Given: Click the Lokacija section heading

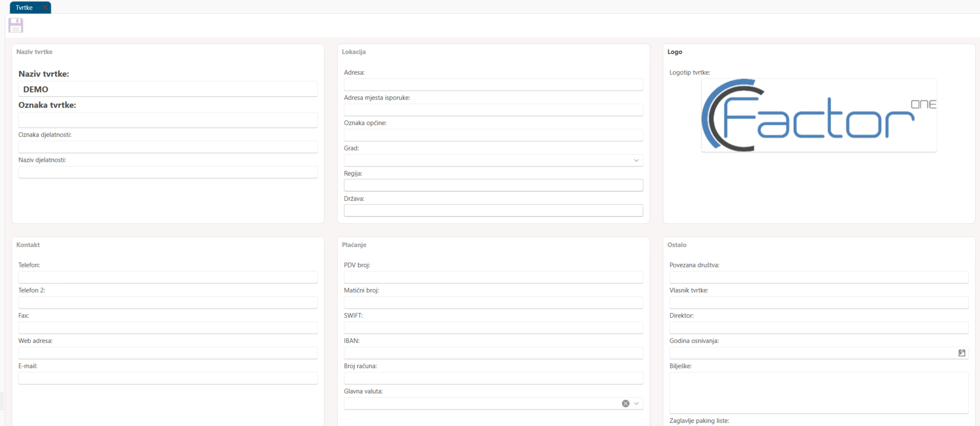Looking at the screenshot, I should pyautogui.click(x=354, y=52).
